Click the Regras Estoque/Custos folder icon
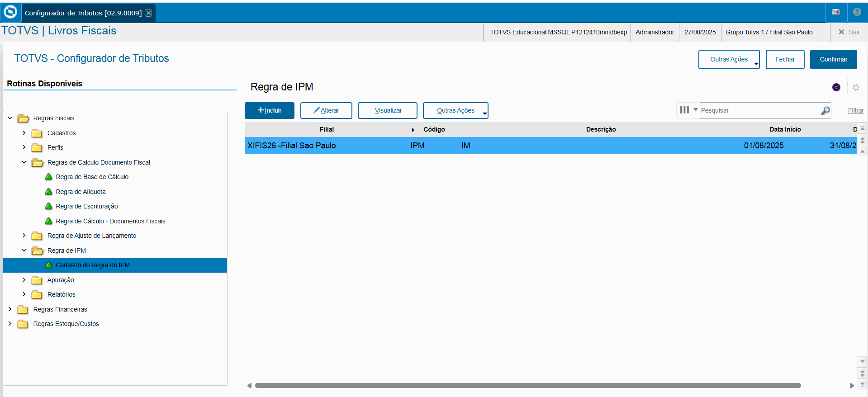Viewport: 868px width, 397px height. click(x=23, y=324)
